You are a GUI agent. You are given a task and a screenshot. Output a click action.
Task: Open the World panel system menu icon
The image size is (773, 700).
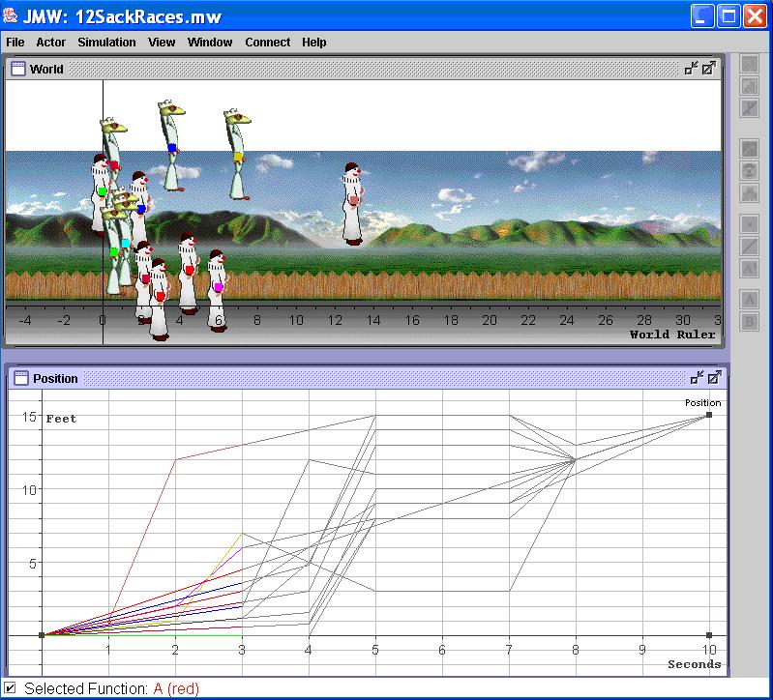[x=17, y=69]
